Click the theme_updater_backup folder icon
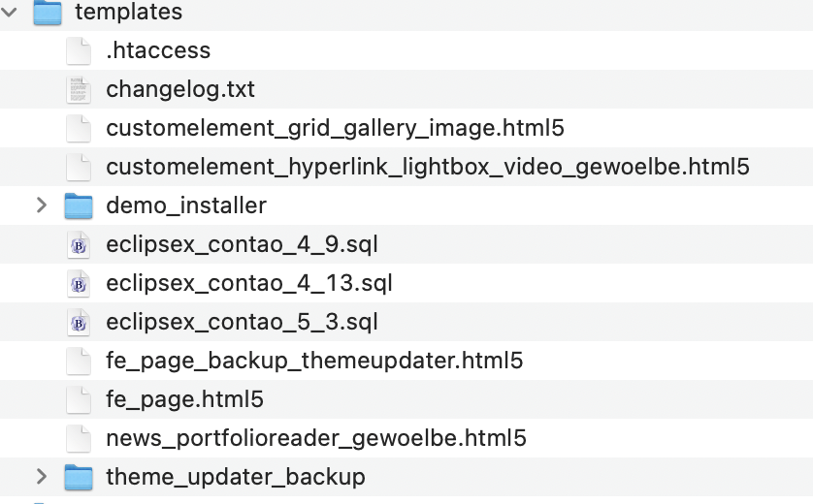Screen dimensions: 813x504 pos(79,477)
